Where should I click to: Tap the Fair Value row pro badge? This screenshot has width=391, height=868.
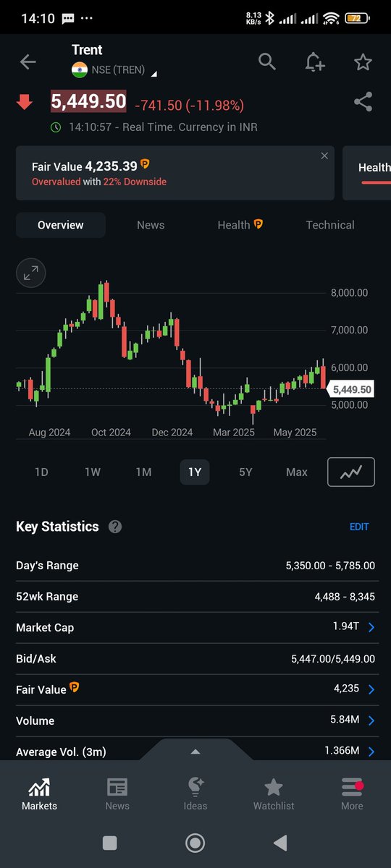[x=75, y=689]
